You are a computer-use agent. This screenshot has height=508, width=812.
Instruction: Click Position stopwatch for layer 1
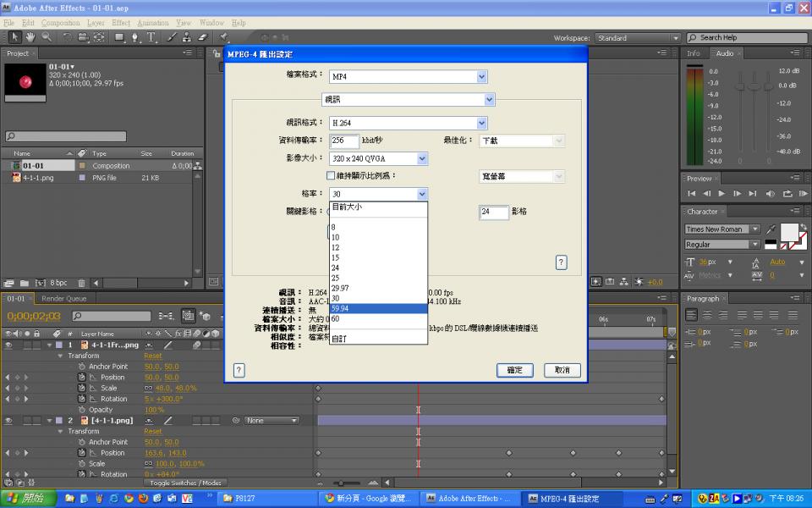83,378
